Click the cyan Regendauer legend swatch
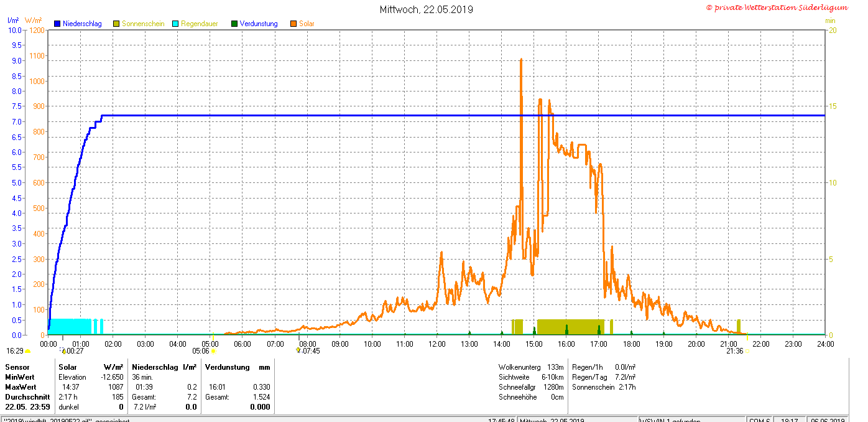 click(175, 24)
